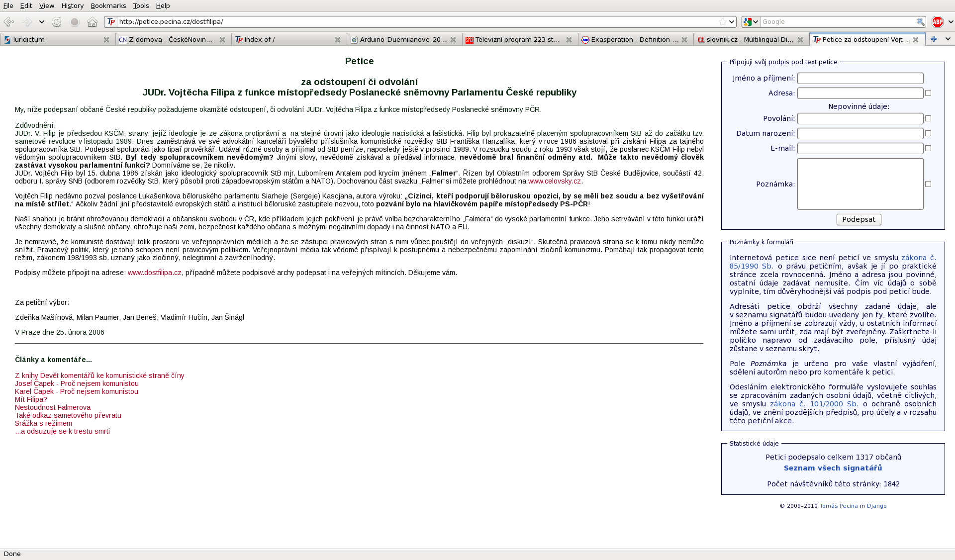Screen dimensions: 955x560
Task: Tick the hide checkbox next to Adresa
Action: click(928, 93)
